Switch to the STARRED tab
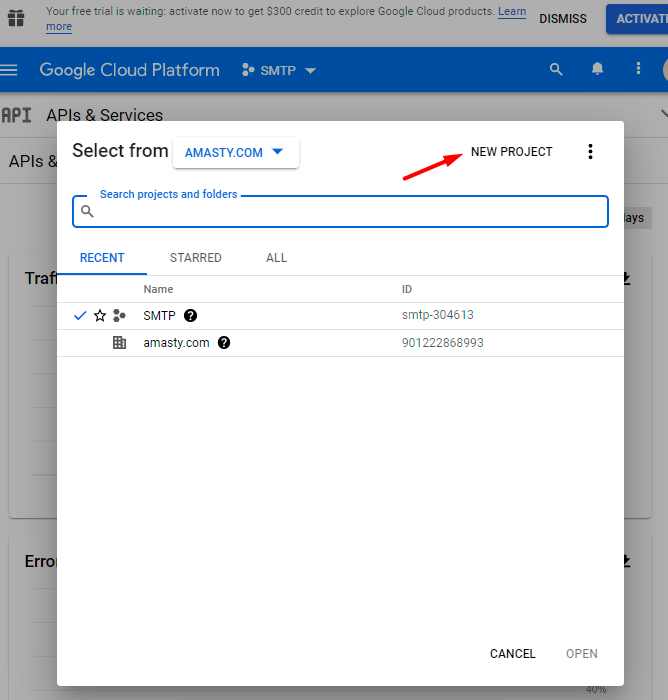Screen dimensions: 668x700 click(x=196, y=258)
